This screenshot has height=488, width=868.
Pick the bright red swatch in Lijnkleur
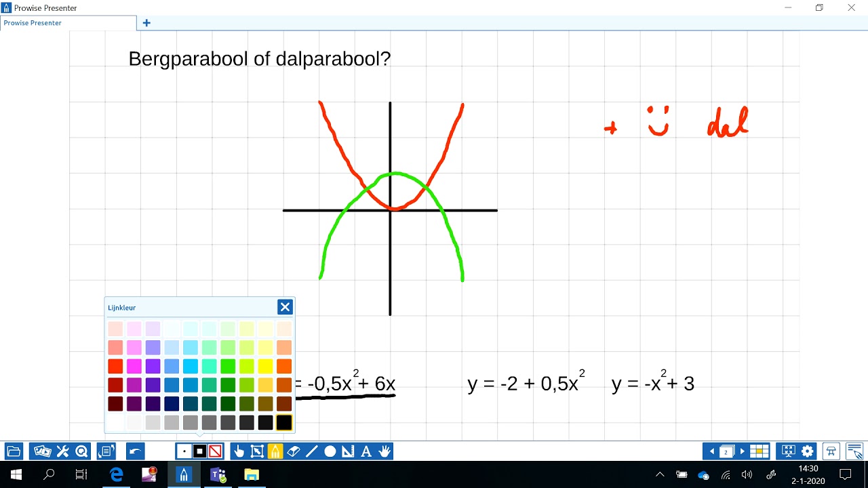click(x=115, y=366)
